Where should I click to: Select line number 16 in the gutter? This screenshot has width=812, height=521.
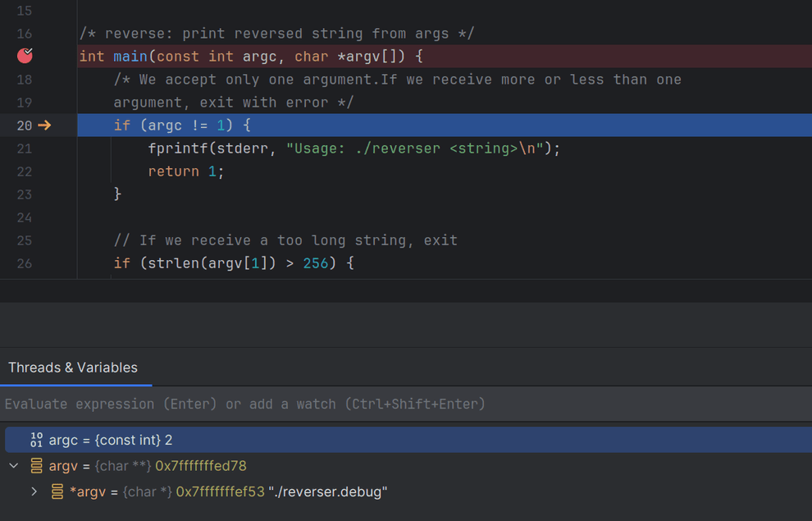point(25,33)
